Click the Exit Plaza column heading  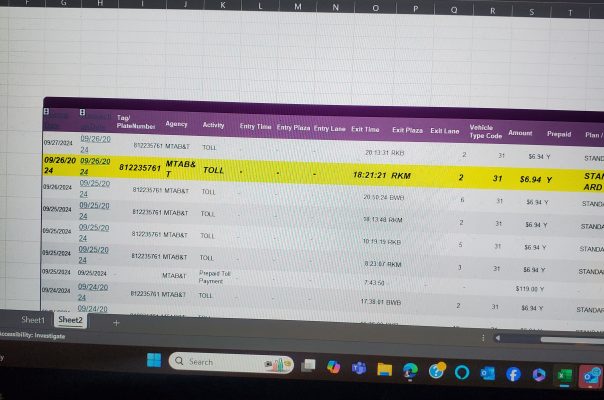click(407, 130)
